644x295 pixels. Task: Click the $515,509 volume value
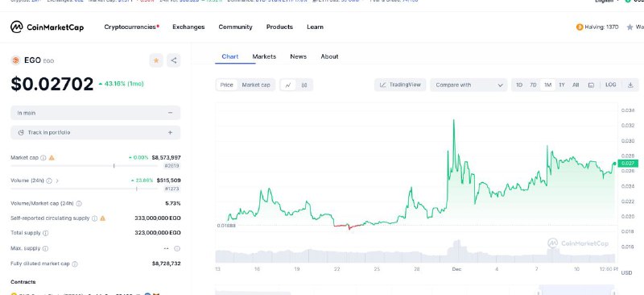(168, 181)
